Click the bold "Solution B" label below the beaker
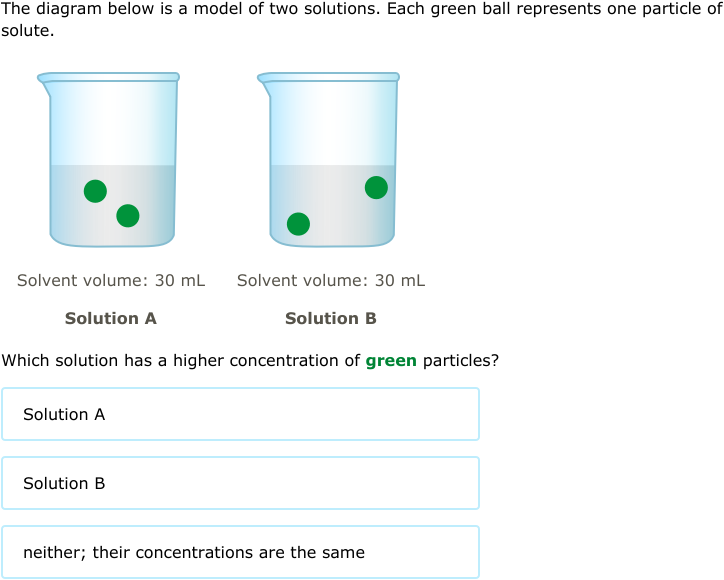This screenshot has width=724, height=580. click(x=331, y=318)
